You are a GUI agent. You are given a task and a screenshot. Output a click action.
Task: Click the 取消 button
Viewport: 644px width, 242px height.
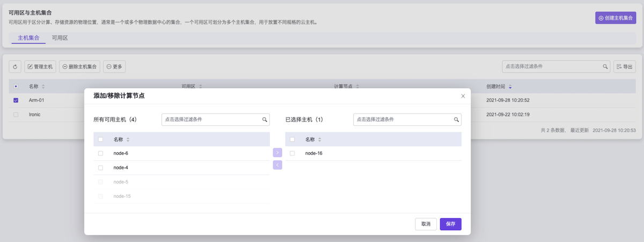point(426,224)
